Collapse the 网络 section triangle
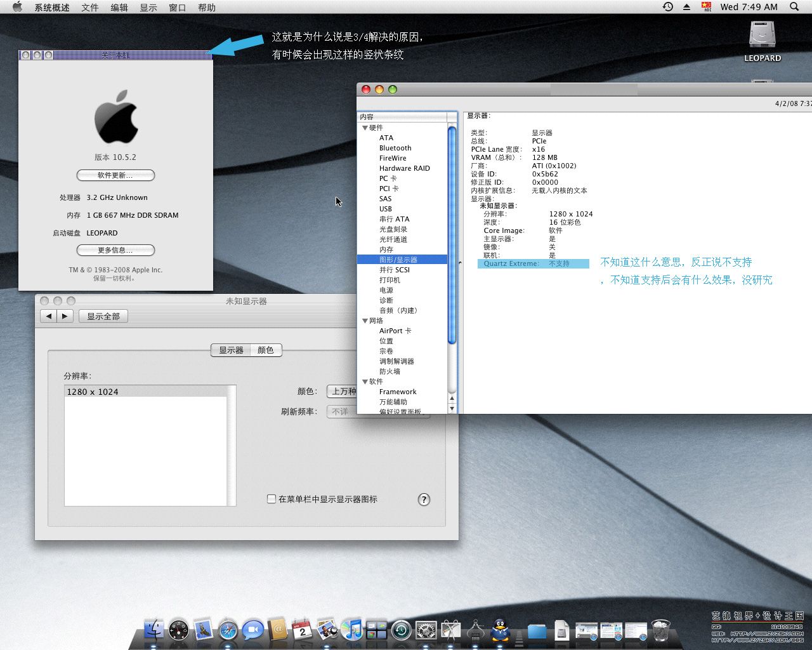 point(365,321)
